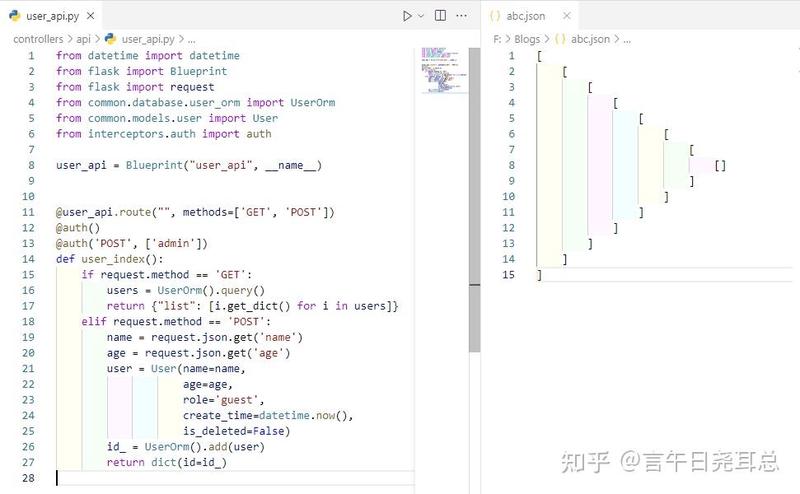Screen dimensions: 800x494
Task: Click line number 28 in user_api.py
Action: point(28,478)
